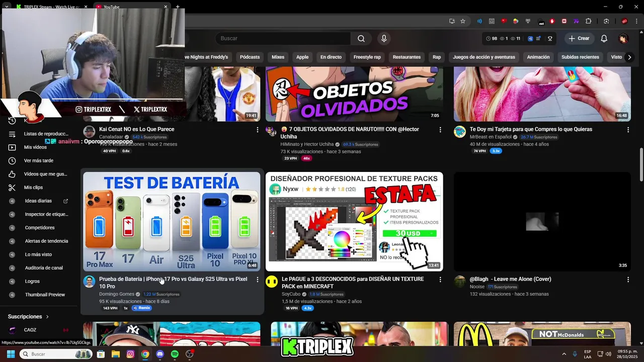The height and width of the screenshot is (362, 644).
Task: Select the Restaurantes filter chip
Action: point(407,57)
